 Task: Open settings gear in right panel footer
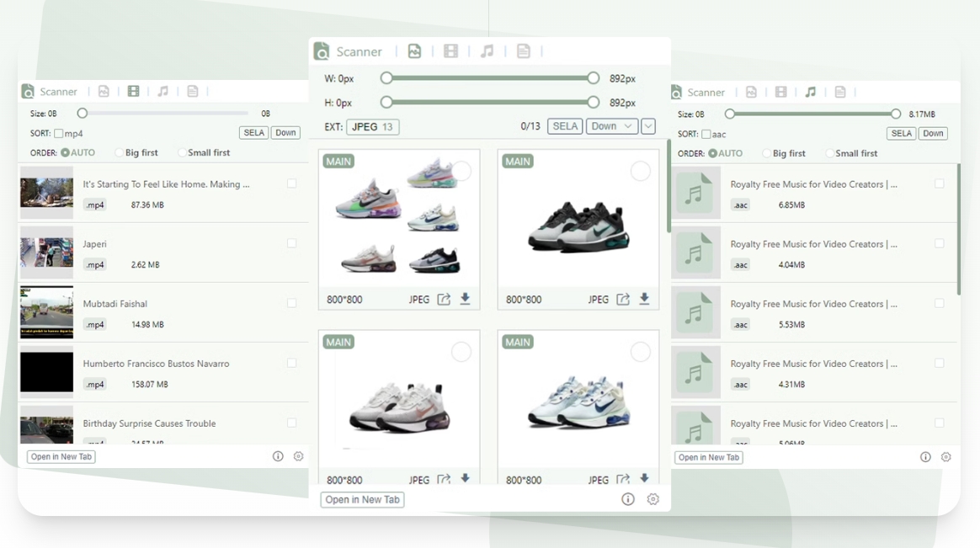(945, 457)
